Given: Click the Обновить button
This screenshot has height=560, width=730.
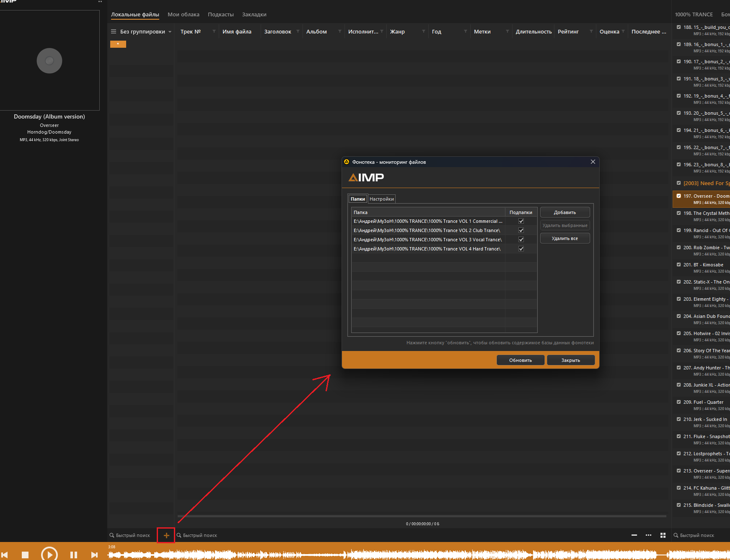Looking at the screenshot, I should click(x=520, y=360).
